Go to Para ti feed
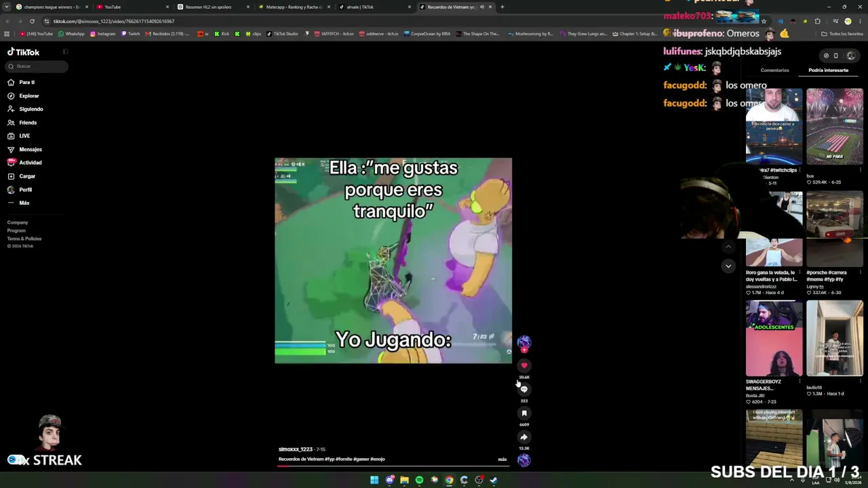The height and width of the screenshot is (488, 868). pos(27,82)
